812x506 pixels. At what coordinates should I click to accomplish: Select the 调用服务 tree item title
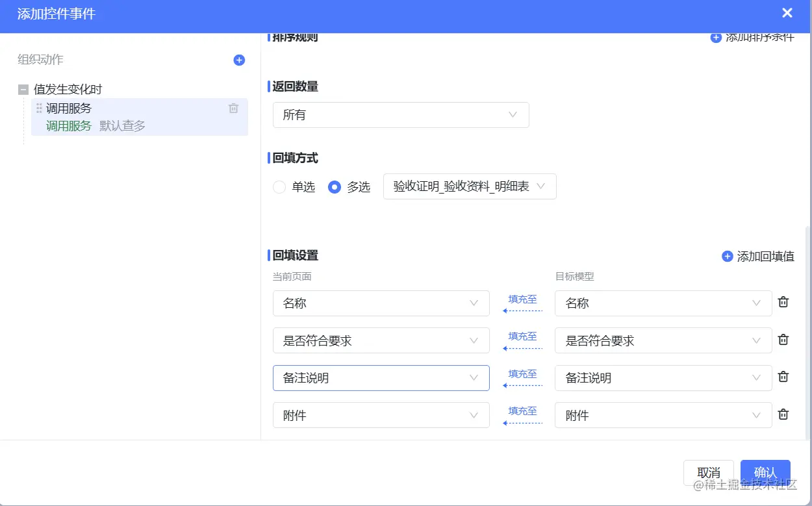coord(69,108)
